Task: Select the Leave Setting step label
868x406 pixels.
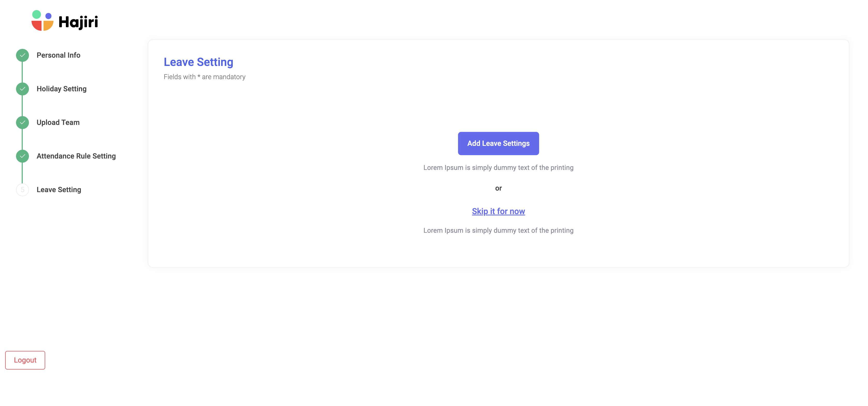Action: (59, 190)
